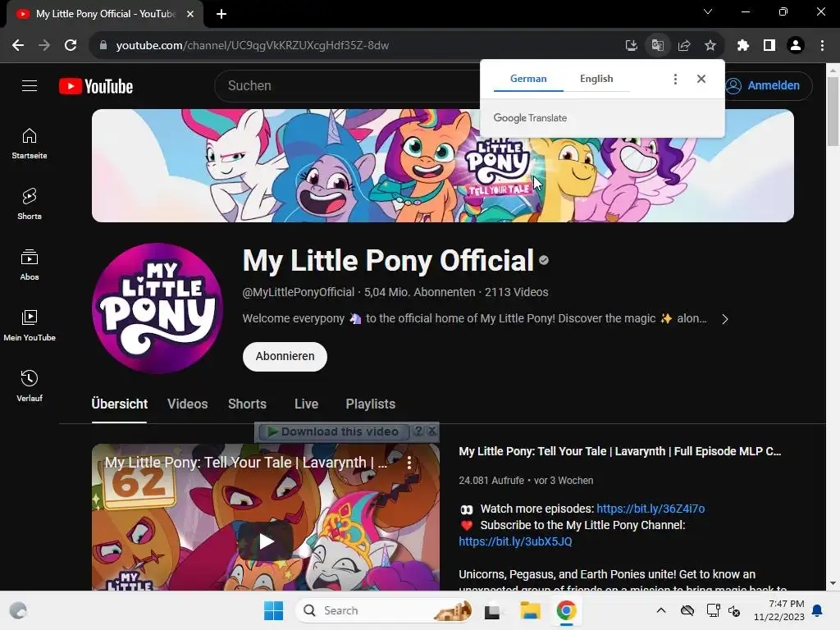
Task: Select German in Translate popup
Action: [528, 79]
